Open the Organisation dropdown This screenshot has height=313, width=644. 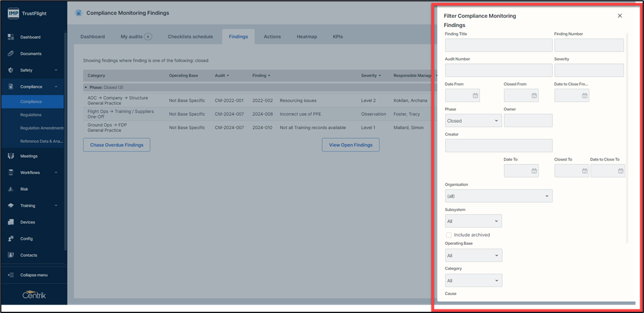coord(498,196)
